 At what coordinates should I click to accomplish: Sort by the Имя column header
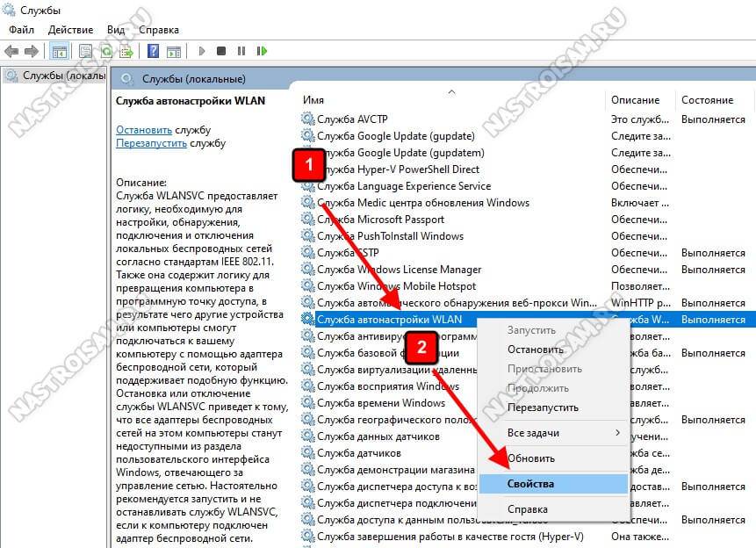(313, 100)
